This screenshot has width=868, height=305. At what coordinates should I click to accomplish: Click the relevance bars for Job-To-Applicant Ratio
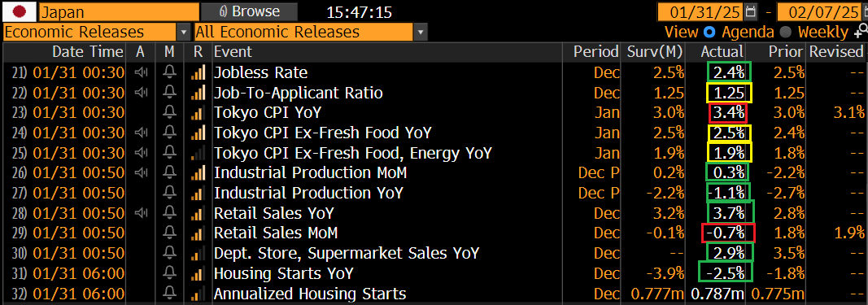198,93
